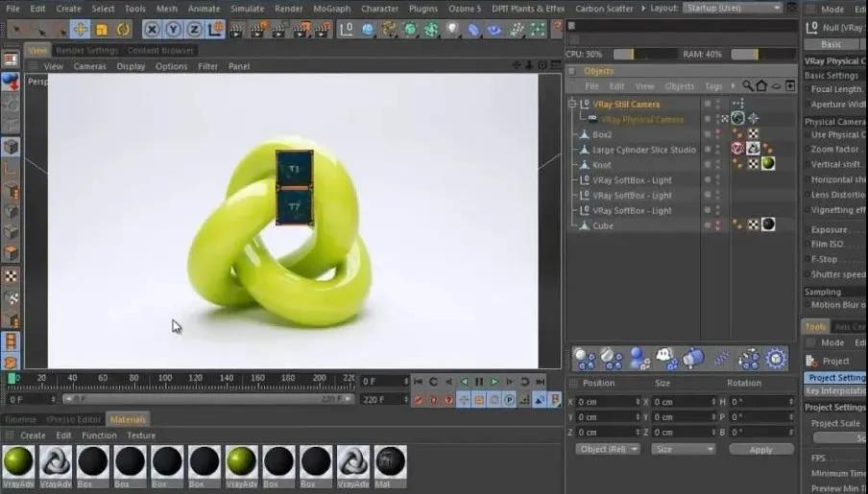Image resolution: width=868 pixels, height=494 pixels.
Task: Click the green Play Forward button
Action: [x=494, y=382]
